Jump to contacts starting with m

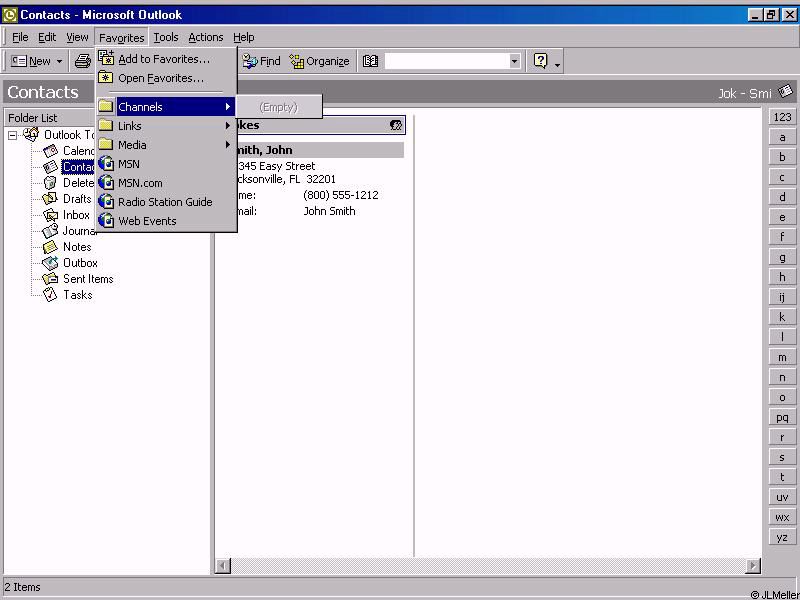pos(782,357)
